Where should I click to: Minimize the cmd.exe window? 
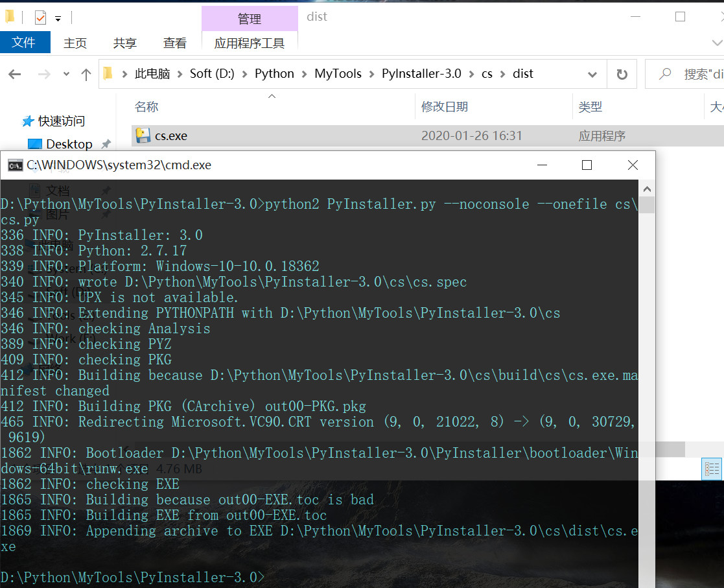point(542,165)
